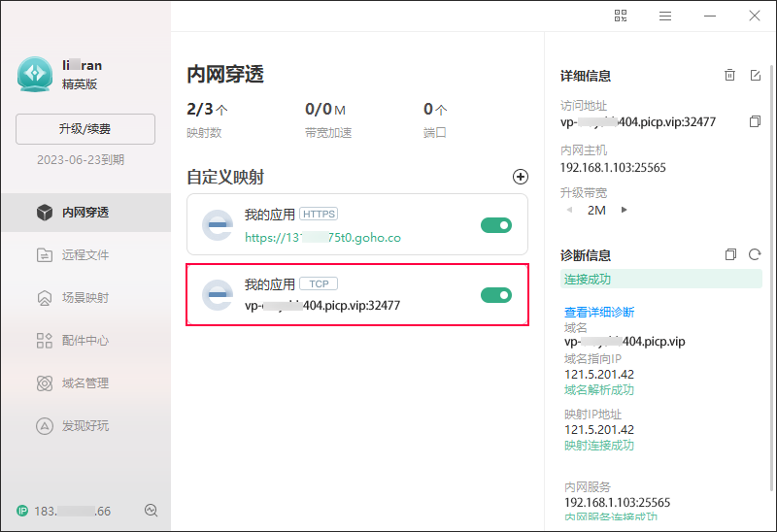The width and height of the screenshot is (777, 532).
Task: Select the TCP 我的应用 mapping card
Action: tap(357, 295)
